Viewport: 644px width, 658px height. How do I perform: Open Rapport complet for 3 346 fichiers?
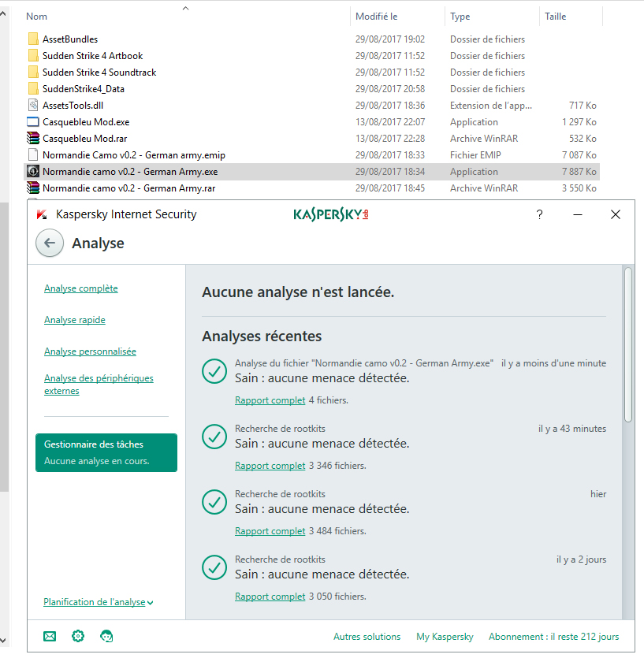pyautogui.click(x=270, y=466)
